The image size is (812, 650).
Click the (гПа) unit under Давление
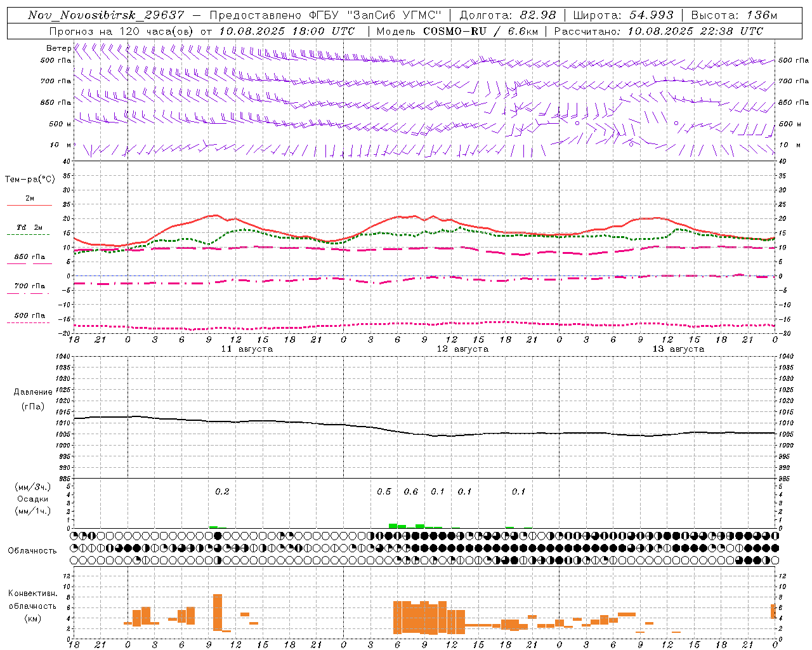33,407
